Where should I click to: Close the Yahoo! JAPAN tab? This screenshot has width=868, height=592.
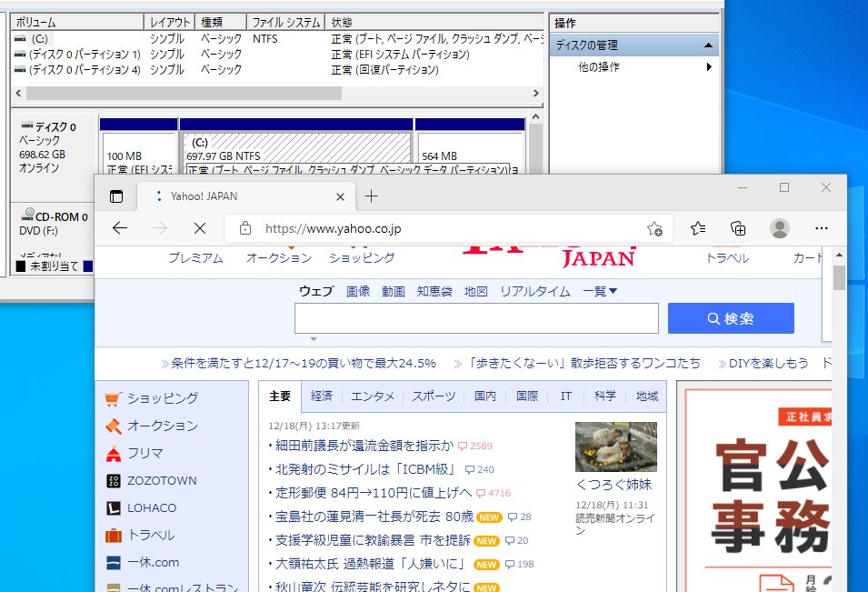click(341, 196)
